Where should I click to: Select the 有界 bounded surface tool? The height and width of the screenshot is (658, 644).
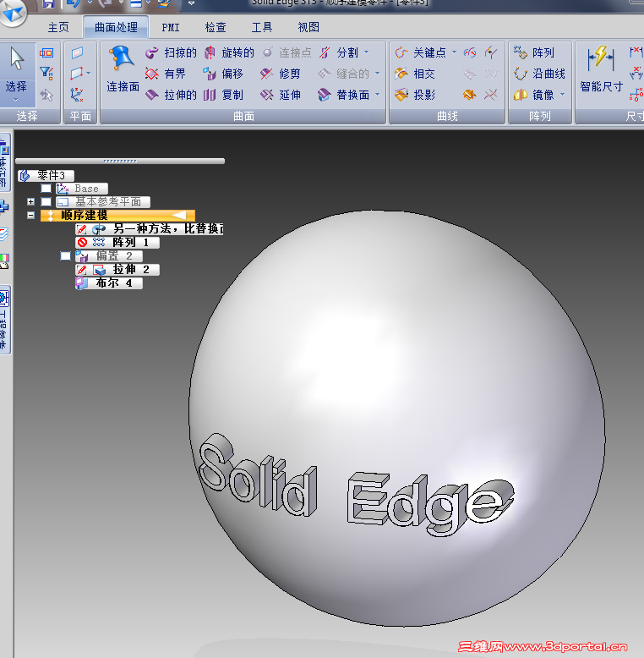tap(165, 74)
